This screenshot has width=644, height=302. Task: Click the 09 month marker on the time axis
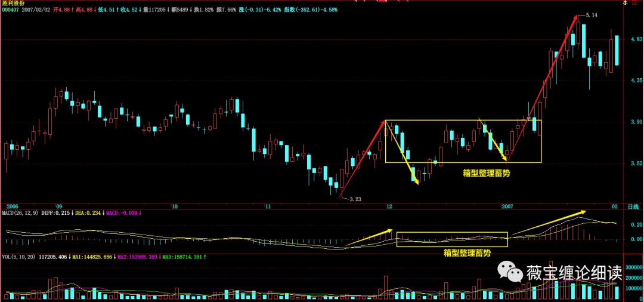coord(59,207)
